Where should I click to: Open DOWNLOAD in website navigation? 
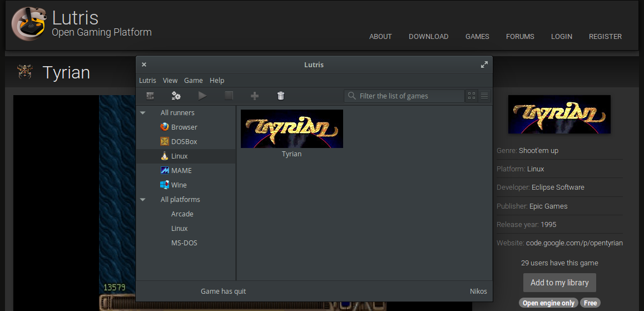428,37
